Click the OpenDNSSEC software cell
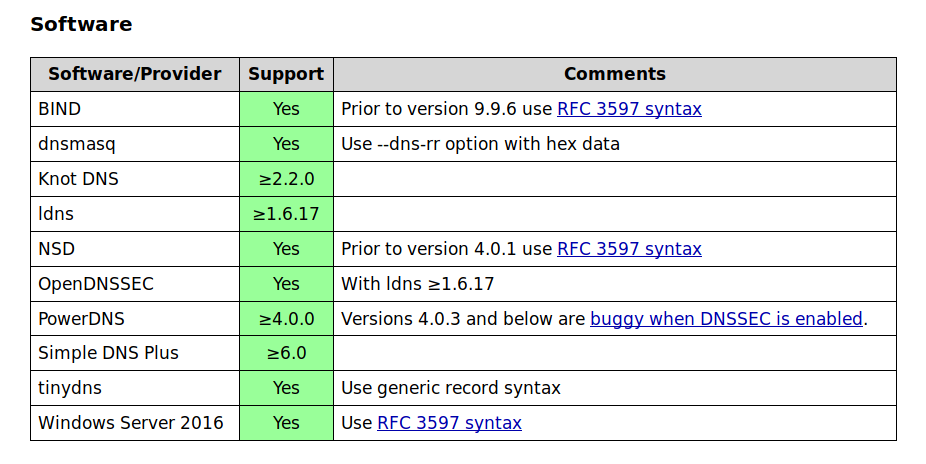This screenshot has width=926, height=464. [135, 284]
